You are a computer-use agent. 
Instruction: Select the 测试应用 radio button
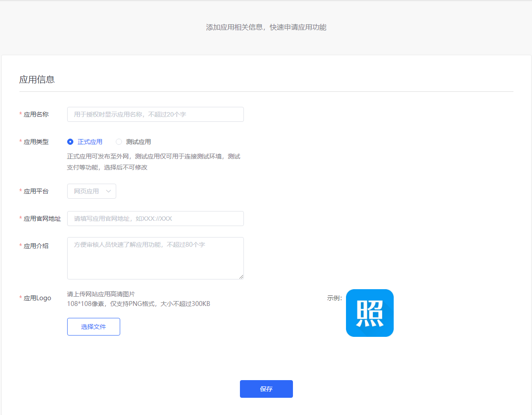point(119,142)
